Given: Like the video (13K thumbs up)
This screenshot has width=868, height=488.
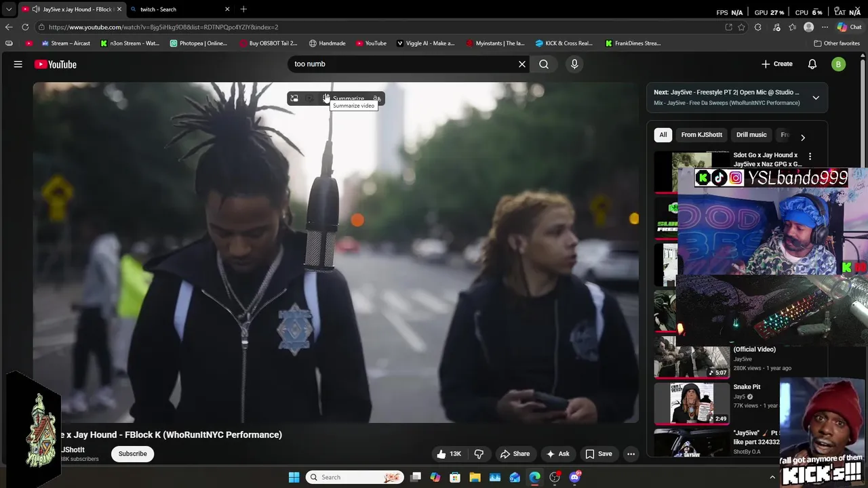Looking at the screenshot, I should 450,454.
